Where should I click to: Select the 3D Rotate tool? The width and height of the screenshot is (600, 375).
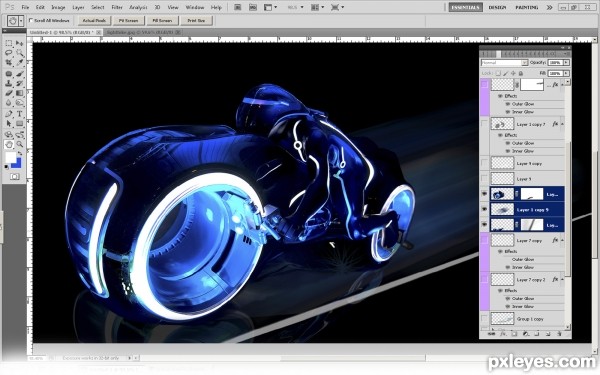tap(8, 135)
